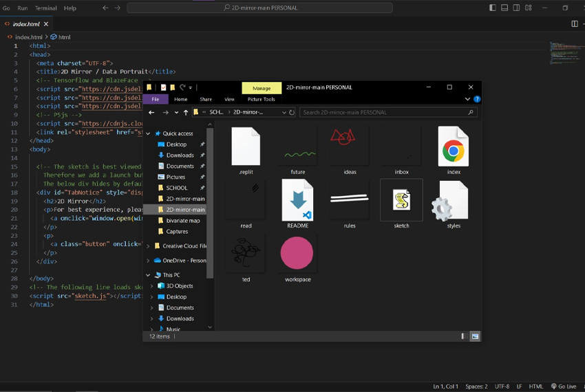The height and width of the screenshot is (392, 585).
Task: Expand the This PC tree node
Action: pos(148,274)
